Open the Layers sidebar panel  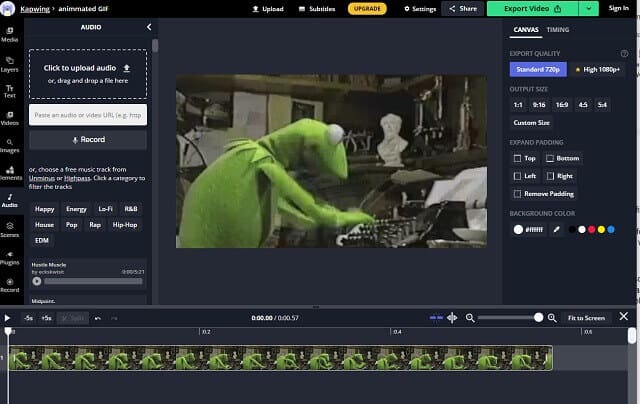(x=9, y=65)
